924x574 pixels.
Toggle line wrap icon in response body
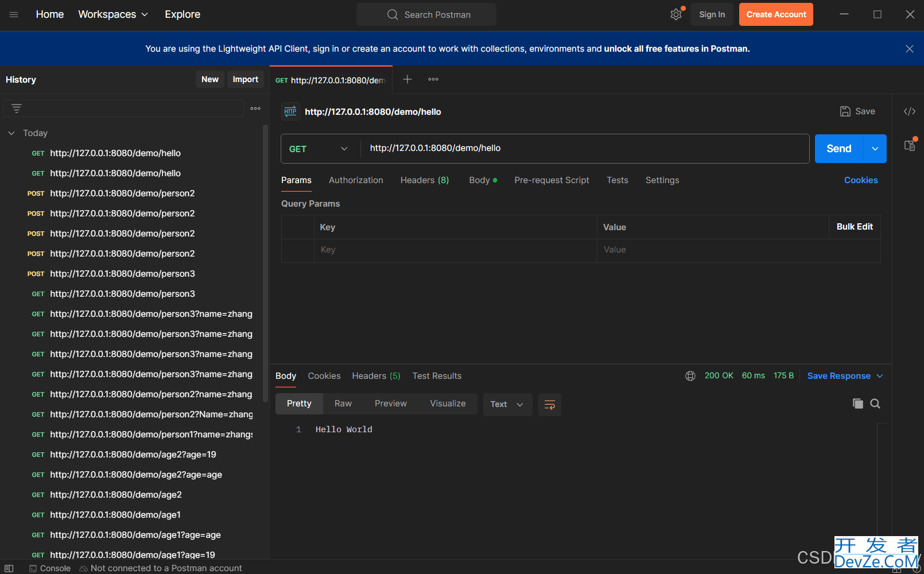point(549,405)
